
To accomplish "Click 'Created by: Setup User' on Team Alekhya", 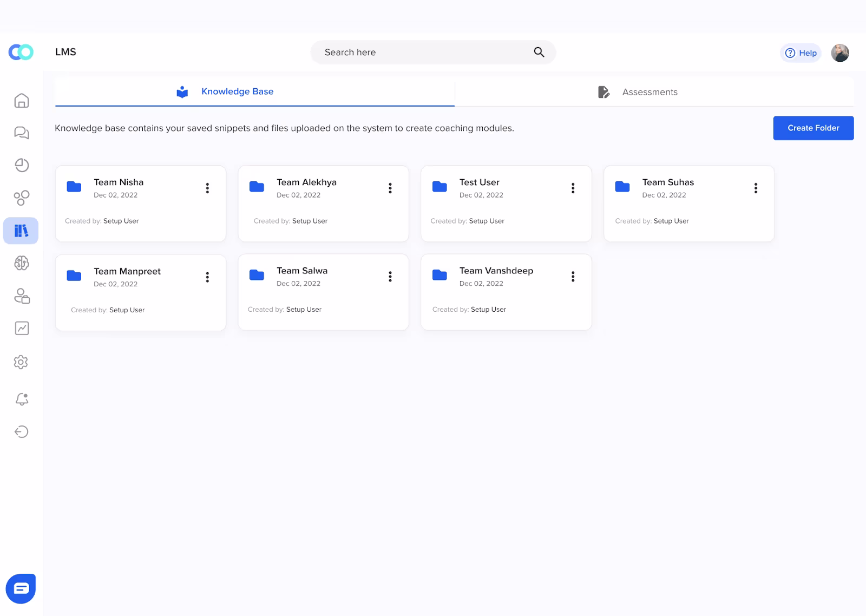I will point(291,221).
